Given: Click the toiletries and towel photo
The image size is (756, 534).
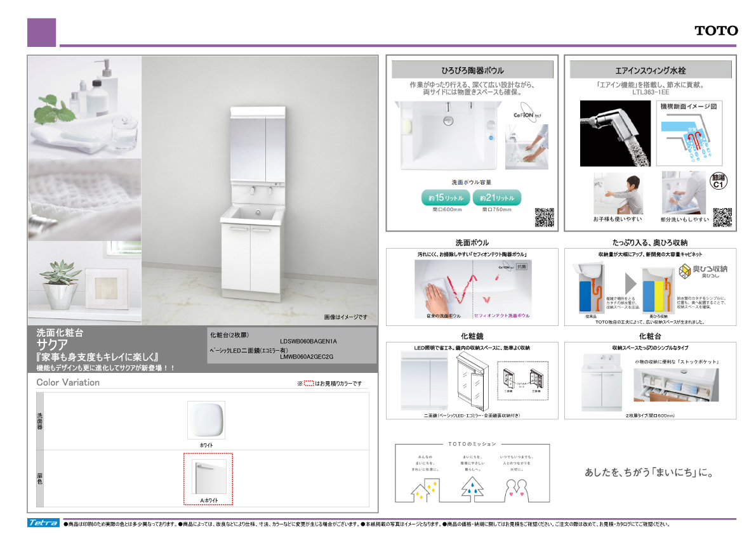Looking at the screenshot, I should (85, 107).
